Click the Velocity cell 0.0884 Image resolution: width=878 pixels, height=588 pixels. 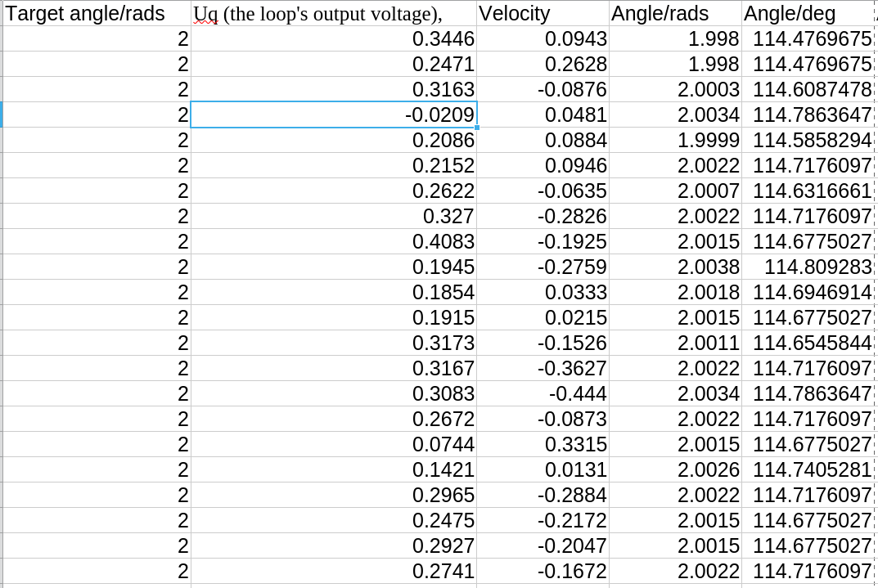coord(543,140)
